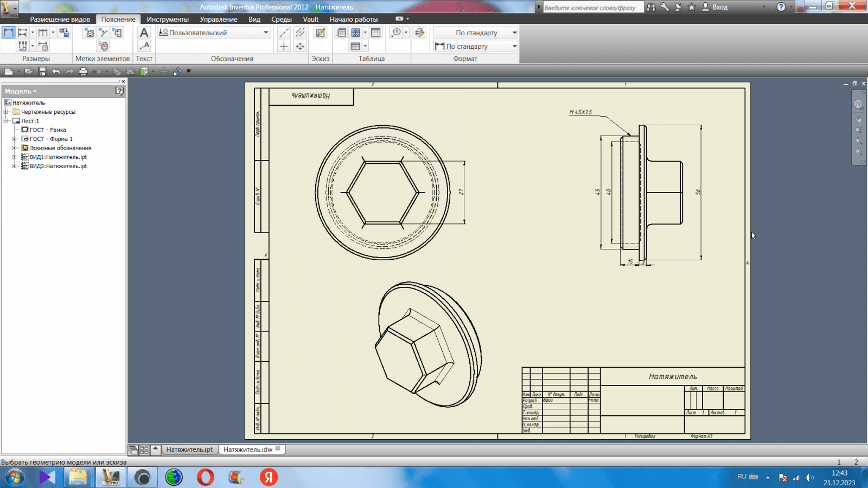The height and width of the screenshot is (488, 868).
Task: Open the Пользовательский symbol dropdown
Action: (x=266, y=33)
